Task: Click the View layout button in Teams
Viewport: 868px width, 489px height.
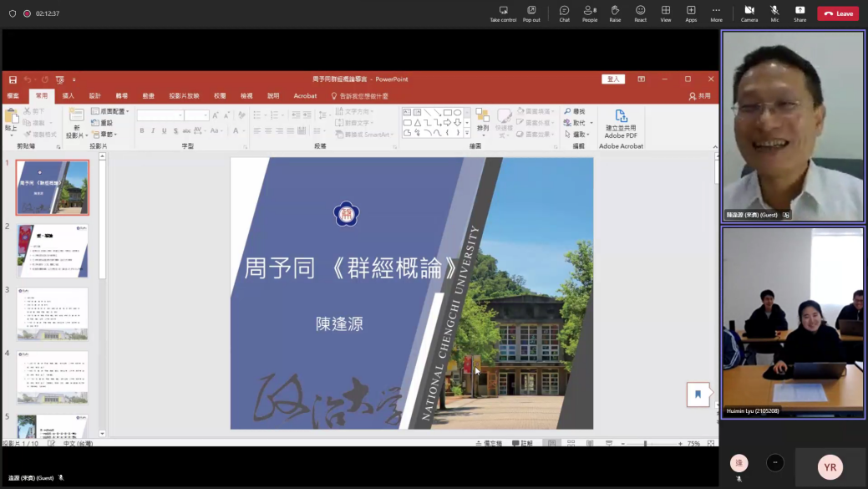Action: coord(665,13)
